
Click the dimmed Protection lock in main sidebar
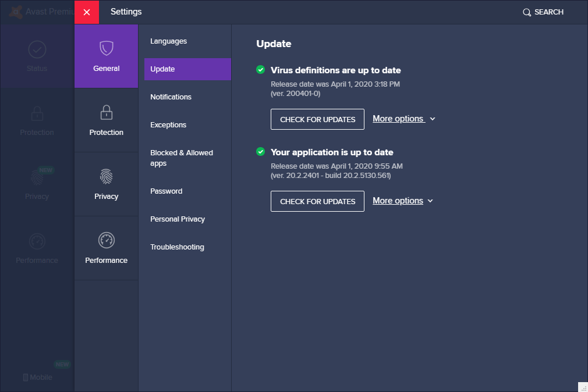point(37,113)
